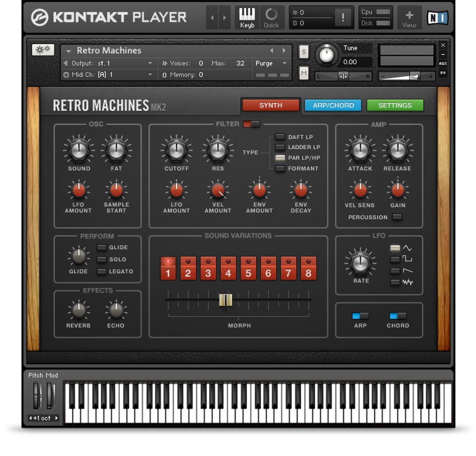Click the Tune value 0.00

[x=350, y=62]
